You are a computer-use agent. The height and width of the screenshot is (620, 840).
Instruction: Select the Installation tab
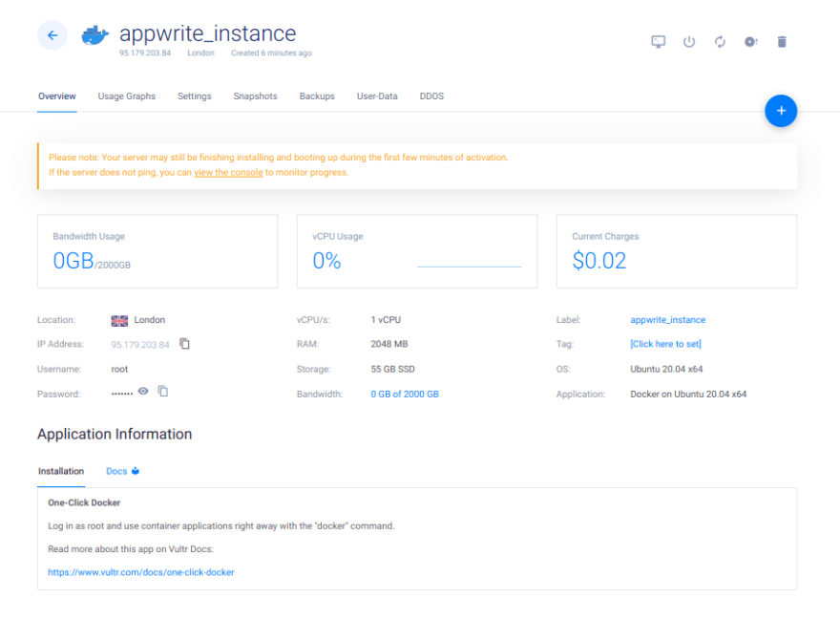(61, 471)
